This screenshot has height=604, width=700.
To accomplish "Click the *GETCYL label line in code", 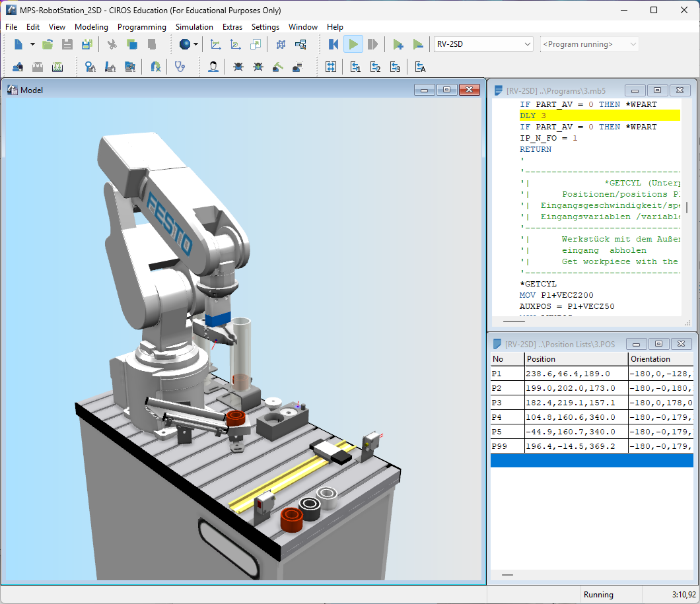I will 538,284.
